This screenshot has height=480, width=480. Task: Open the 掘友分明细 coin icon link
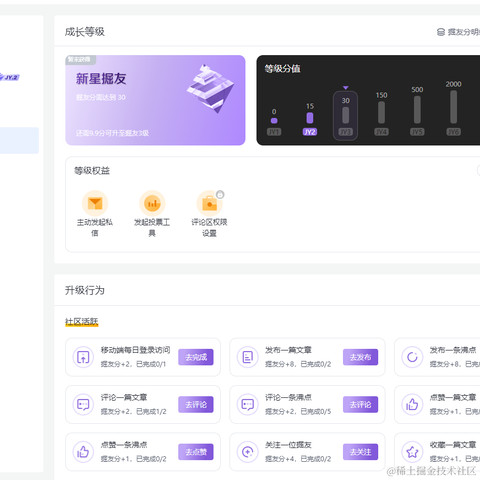tap(441, 32)
